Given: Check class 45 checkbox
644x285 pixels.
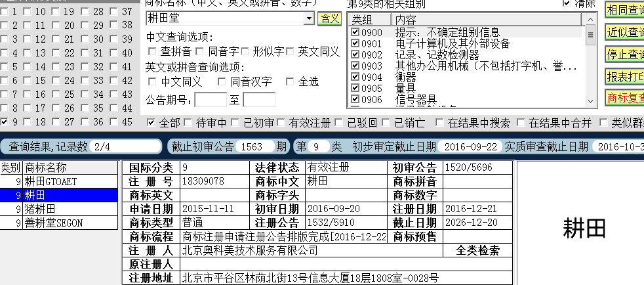Looking at the screenshot, I should pyautogui.click(x=113, y=121).
